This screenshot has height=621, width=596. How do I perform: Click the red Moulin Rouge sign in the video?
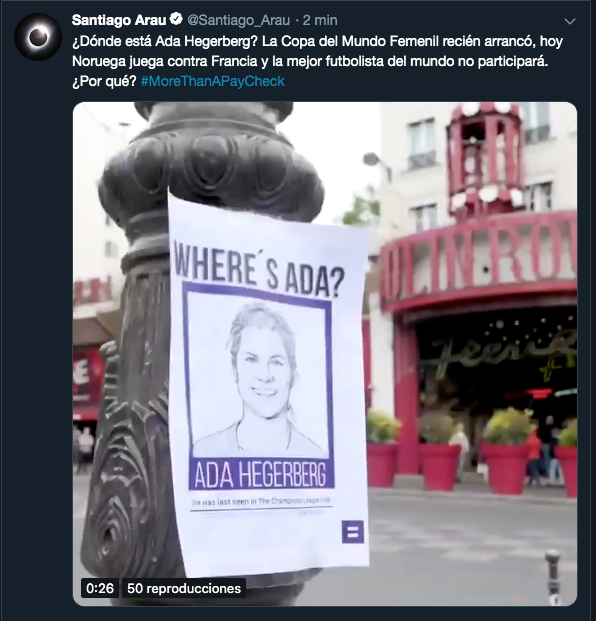(x=479, y=259)
